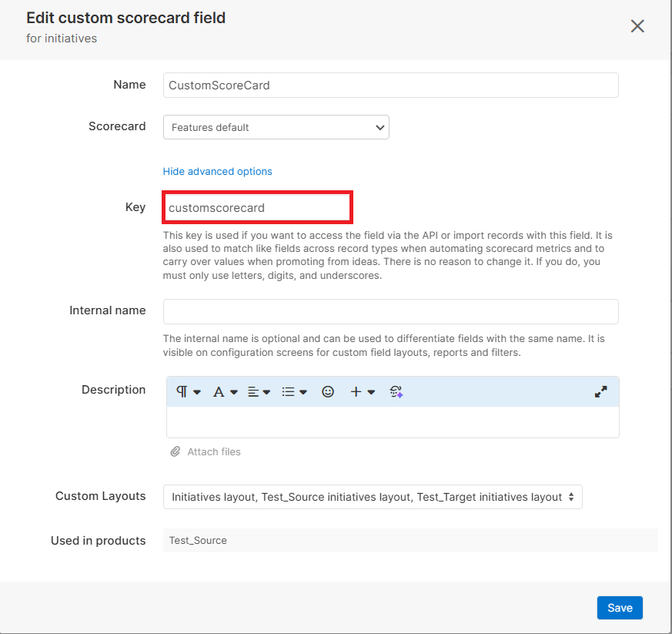
Task: Open the text alignment options
Action: click(x=259, y=392)
